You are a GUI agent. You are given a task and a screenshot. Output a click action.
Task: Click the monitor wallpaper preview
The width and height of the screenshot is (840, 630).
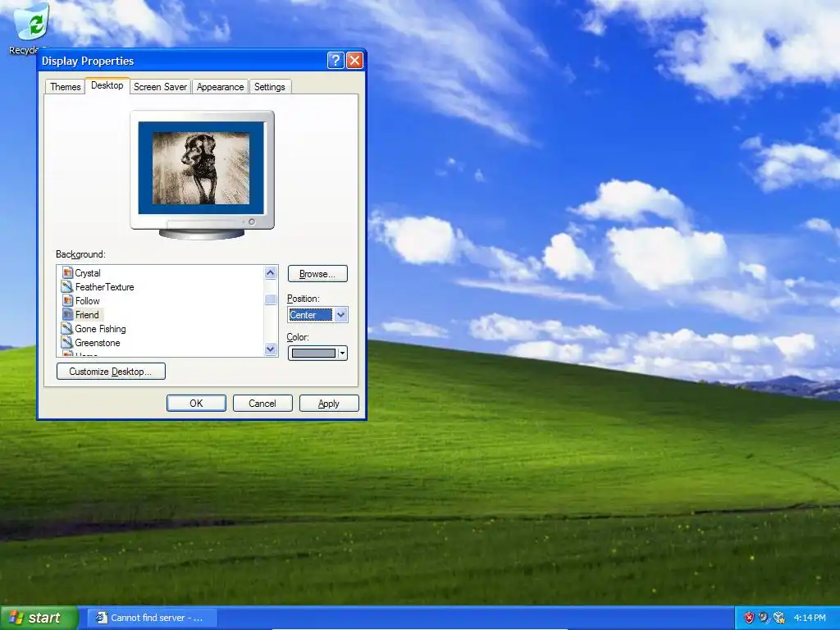tap(201, 167)
